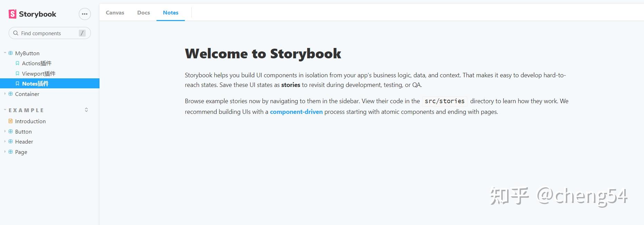Click the MyButton component grid icon
644x225 pixels.
10,53
